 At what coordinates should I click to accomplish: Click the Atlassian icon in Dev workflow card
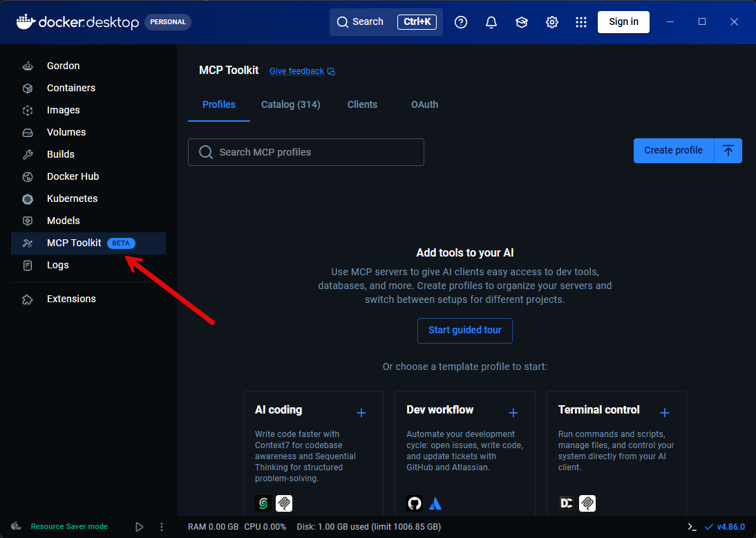coord(435,503)
